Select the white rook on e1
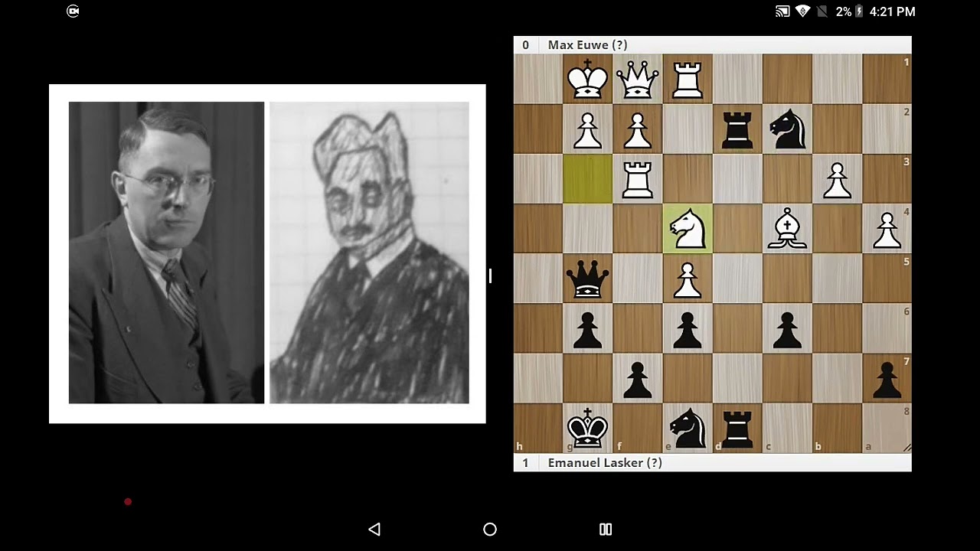The height and width of the screenshot is (551, 980). 688,79
